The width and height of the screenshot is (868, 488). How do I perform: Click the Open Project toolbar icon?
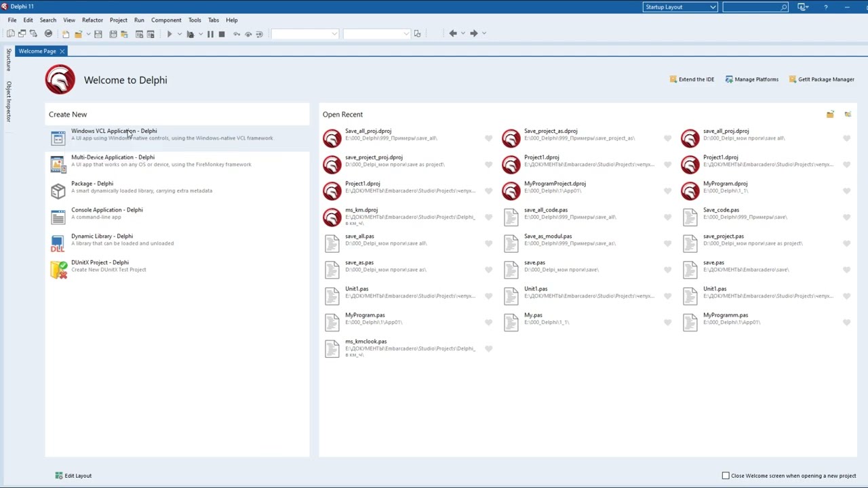125,33
